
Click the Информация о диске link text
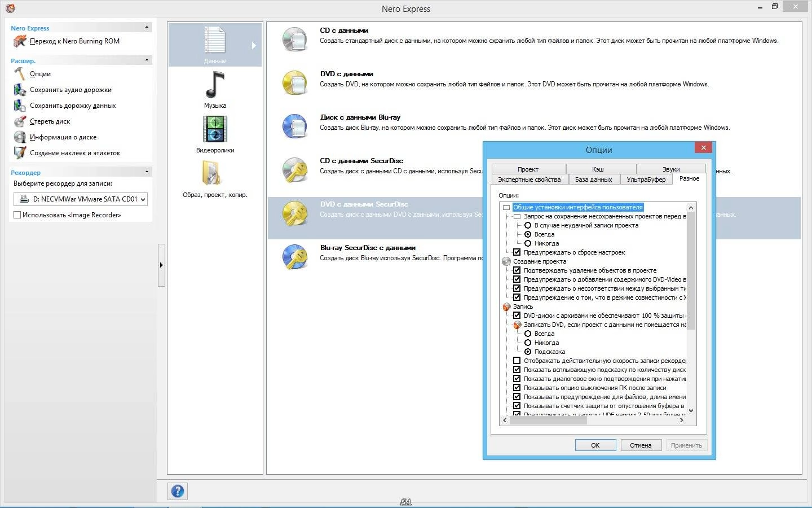point(63,137)
